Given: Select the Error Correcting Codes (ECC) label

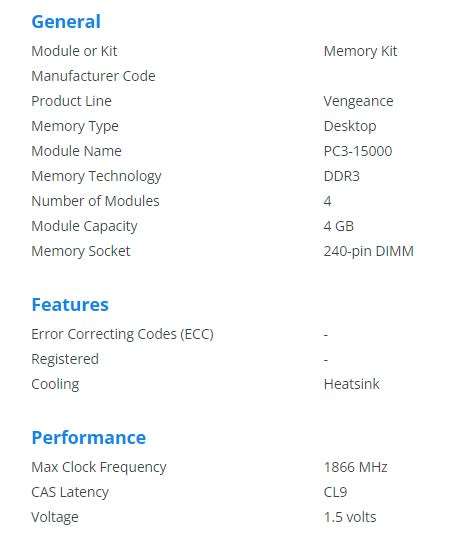Looking at the screenshot, I should [x=122, y=334].
